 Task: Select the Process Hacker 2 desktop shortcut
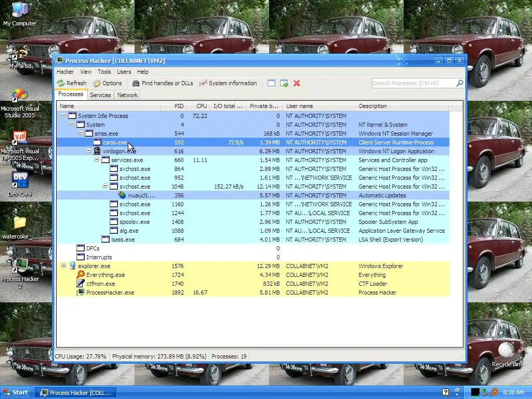click(20, 273)
